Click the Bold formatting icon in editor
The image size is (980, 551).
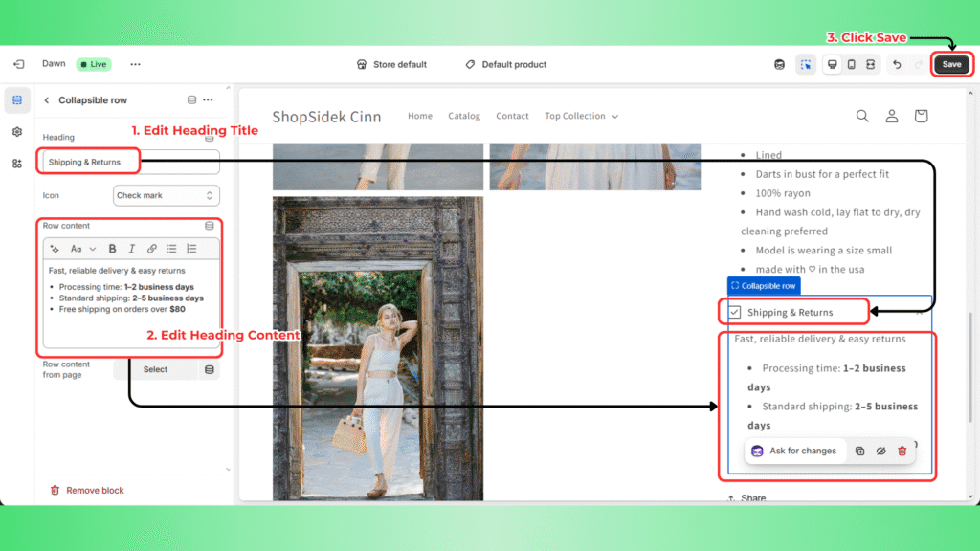tap(113, 249)
